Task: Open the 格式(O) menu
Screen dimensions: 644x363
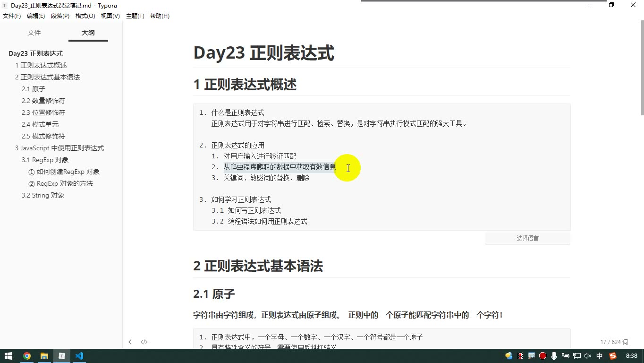Action: pyautogui.click(x=85, y=16)
